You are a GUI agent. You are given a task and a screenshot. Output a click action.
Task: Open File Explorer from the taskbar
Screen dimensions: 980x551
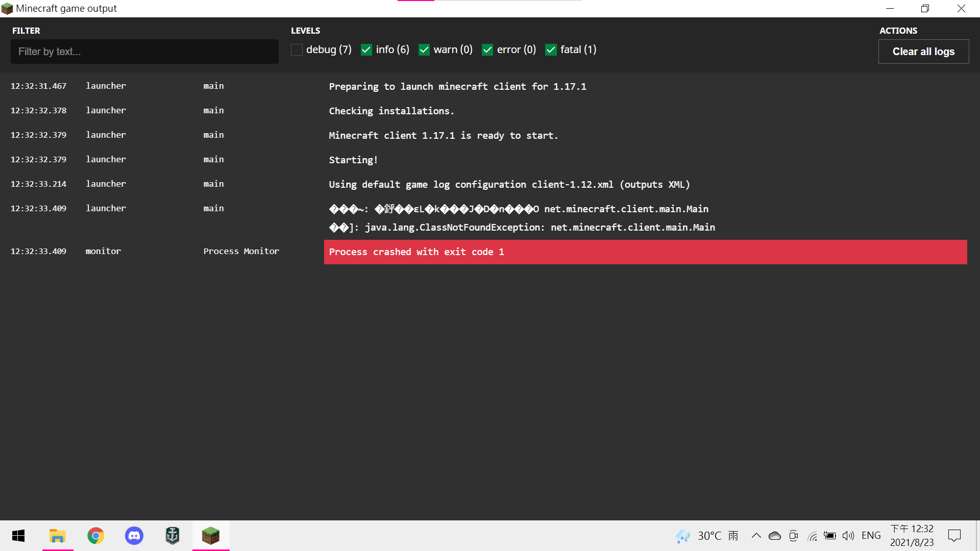(x=57, y=536)
